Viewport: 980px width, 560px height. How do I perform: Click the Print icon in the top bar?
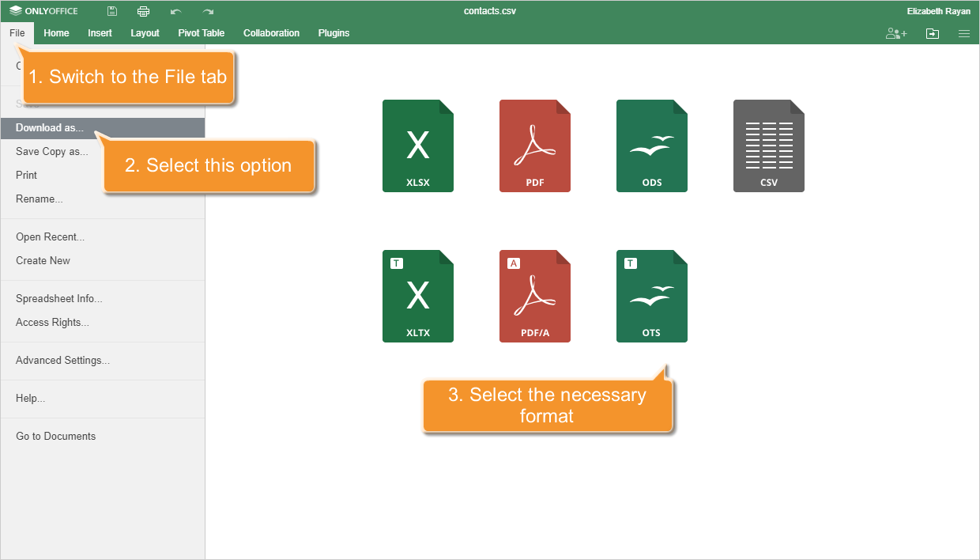(143, 11)
